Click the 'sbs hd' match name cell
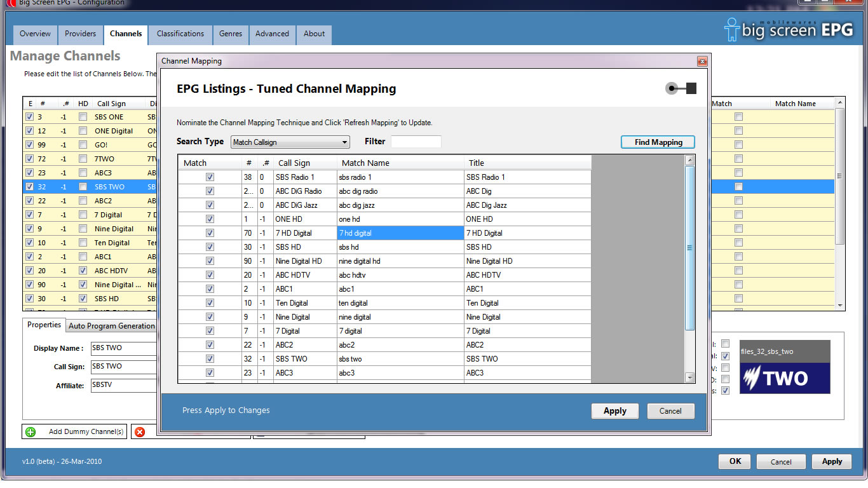The height and width of the screenshot is (488, 868). tap(401, 247)
